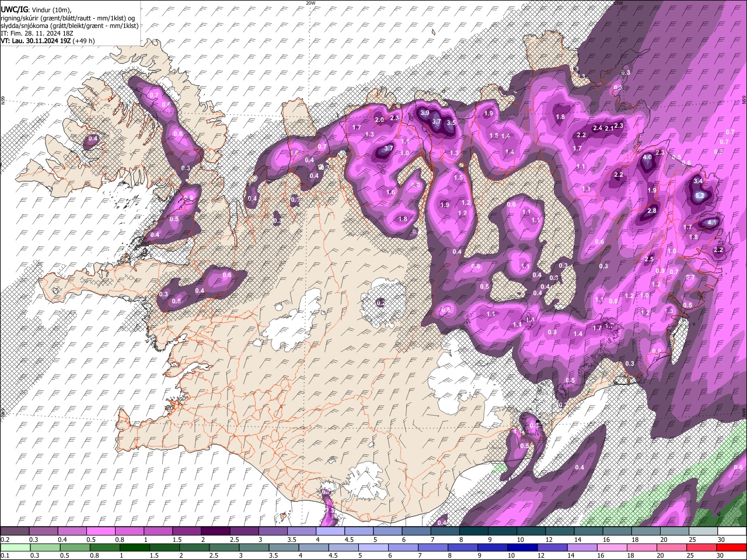
Task: Click the 0.2 label in the snow legend scale
Action: [x=4, y=540]
